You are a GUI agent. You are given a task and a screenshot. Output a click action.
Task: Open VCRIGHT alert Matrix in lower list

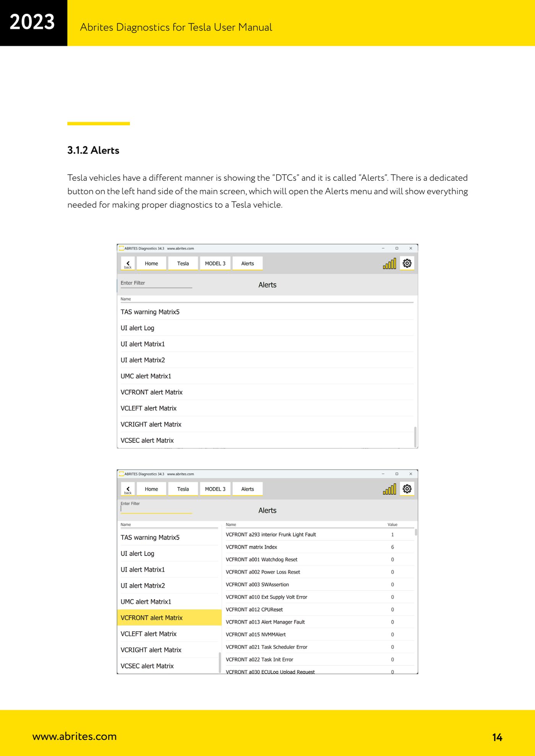tap(169, 649)
